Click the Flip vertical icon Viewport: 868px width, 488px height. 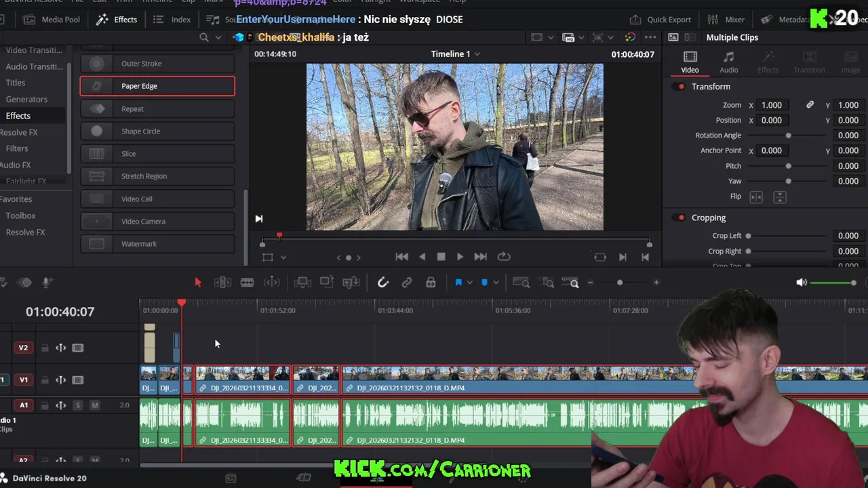click(x=780, y=197)
